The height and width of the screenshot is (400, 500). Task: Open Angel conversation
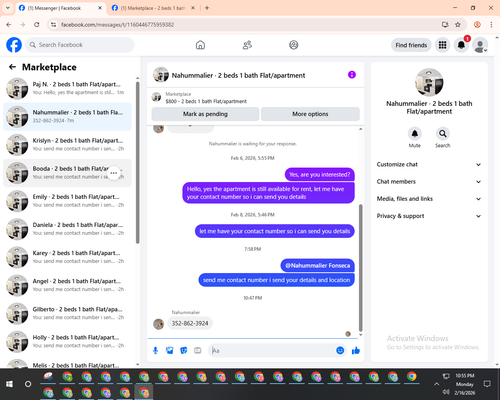pyautogui.click(x=67, y=285)
